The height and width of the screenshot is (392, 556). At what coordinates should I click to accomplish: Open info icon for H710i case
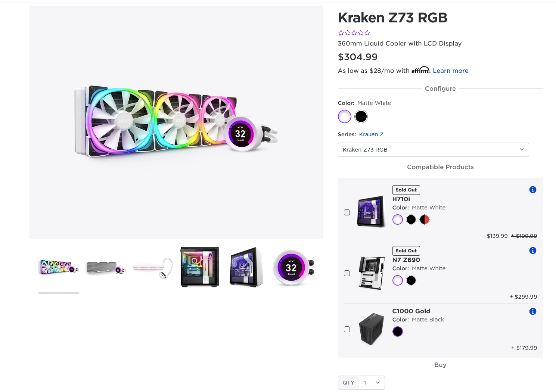click(533, 190)
